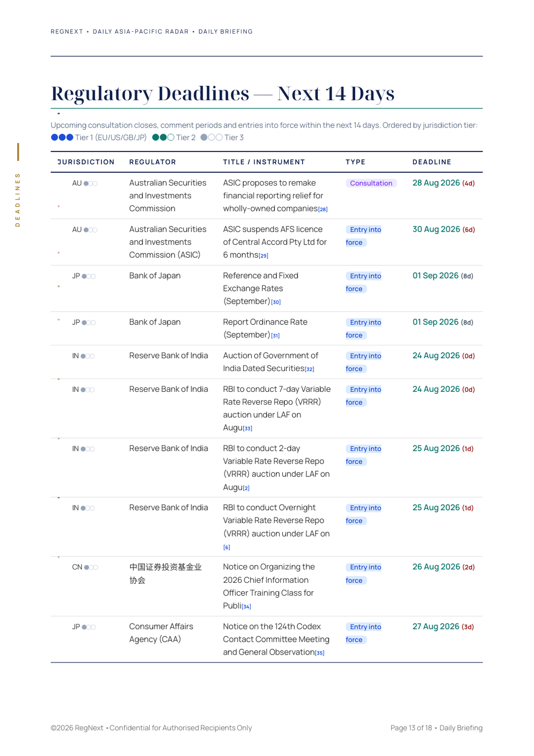
Task: Select the TYPE column header
Action: click(356, 162)
